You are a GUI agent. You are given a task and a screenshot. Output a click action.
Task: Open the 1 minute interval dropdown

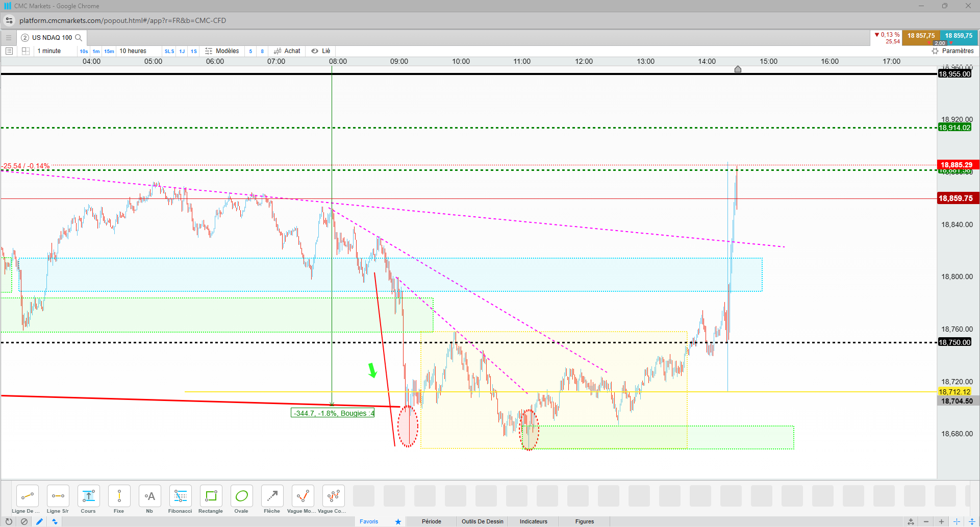click(49, 51)
